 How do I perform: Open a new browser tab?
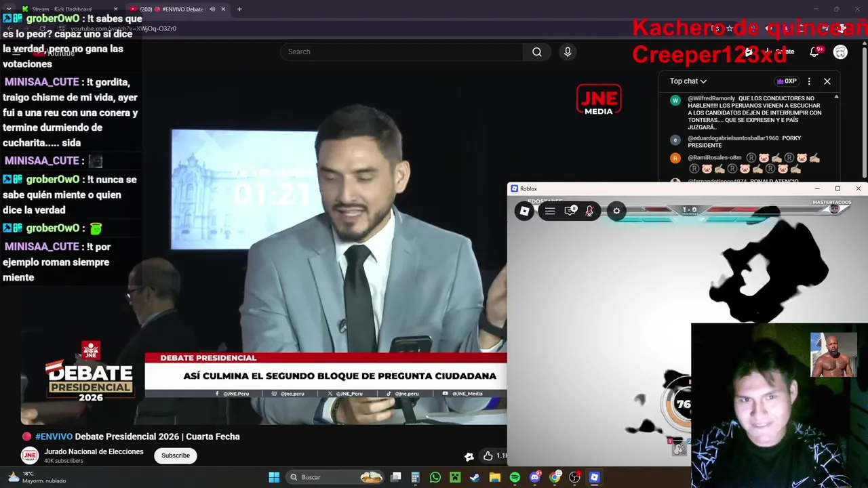pos(239,9)
